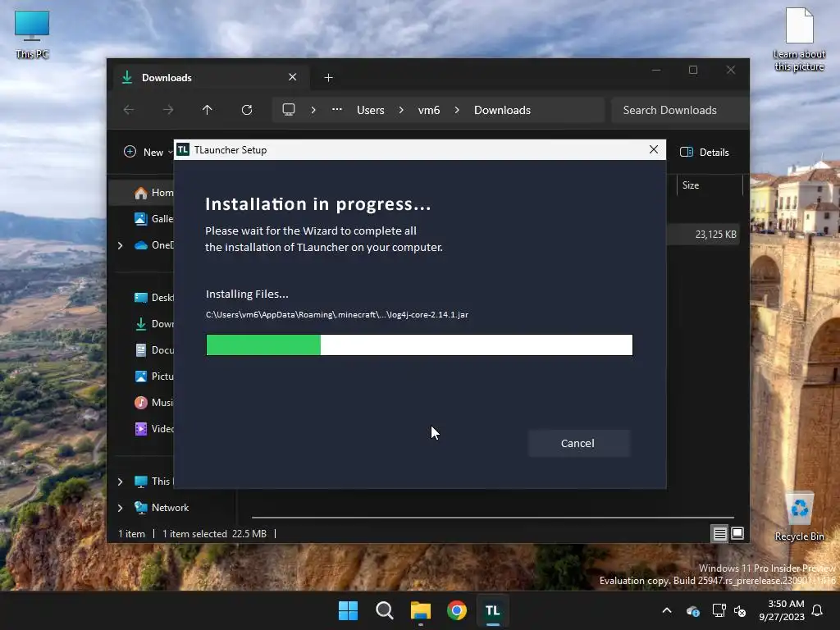Open taskbar Search
The height and width of the screenshot is (630, 840).
coord(384,610)
